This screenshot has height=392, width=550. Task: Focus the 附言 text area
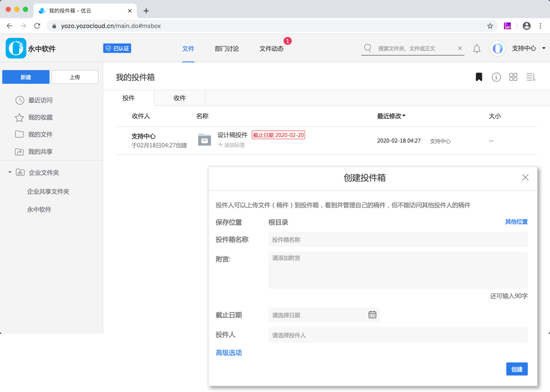(398, 270)
